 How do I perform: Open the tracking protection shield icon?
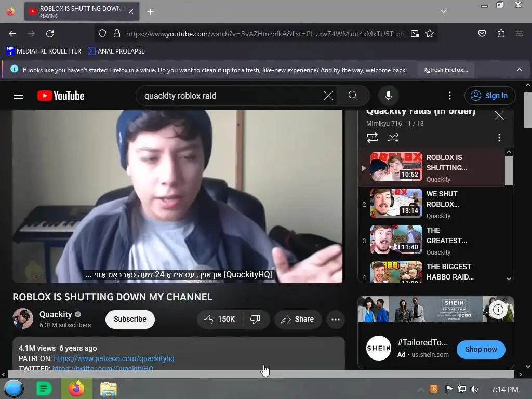[102, 34]
